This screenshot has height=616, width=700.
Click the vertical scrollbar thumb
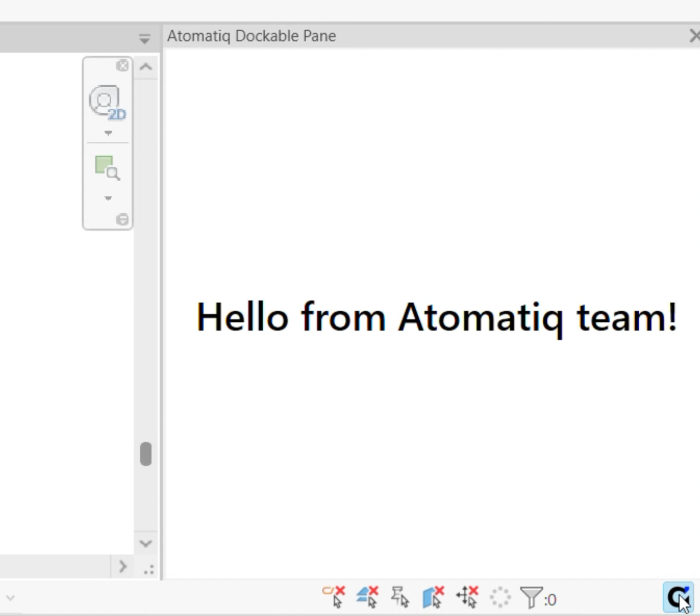coord(146,454)
